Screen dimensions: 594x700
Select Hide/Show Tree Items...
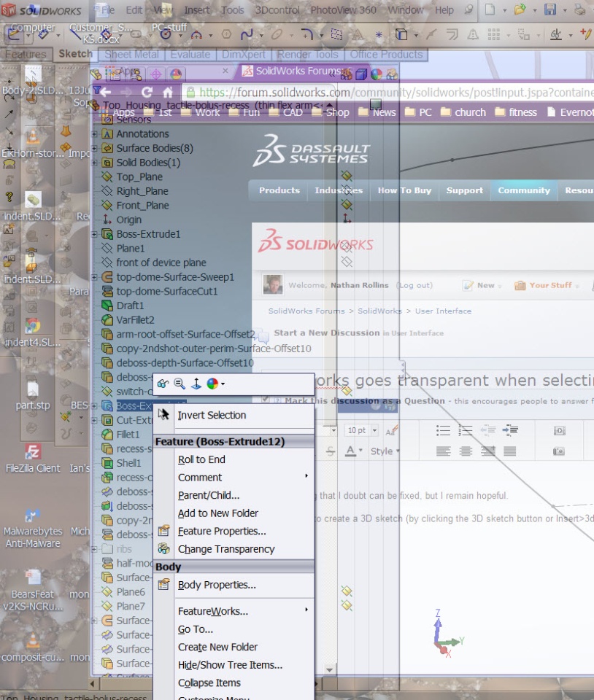coord(230,665)
